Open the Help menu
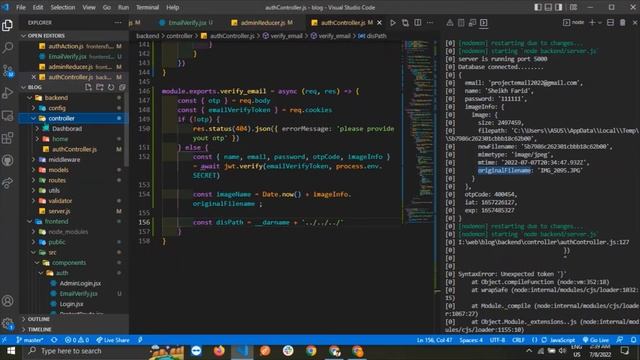Image resolution: width=640 pixels, height=360 pixels. pos(173,7)
